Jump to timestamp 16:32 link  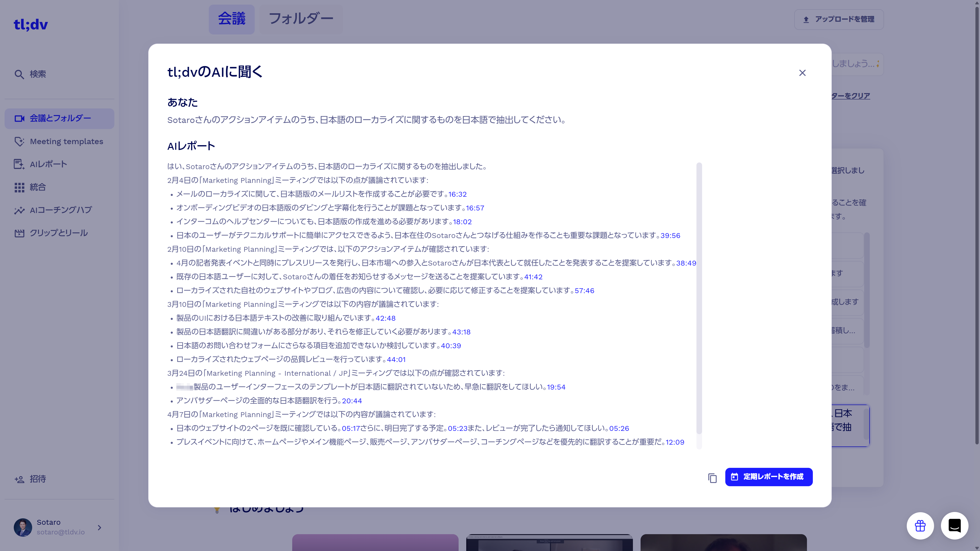tap(457, 194)
